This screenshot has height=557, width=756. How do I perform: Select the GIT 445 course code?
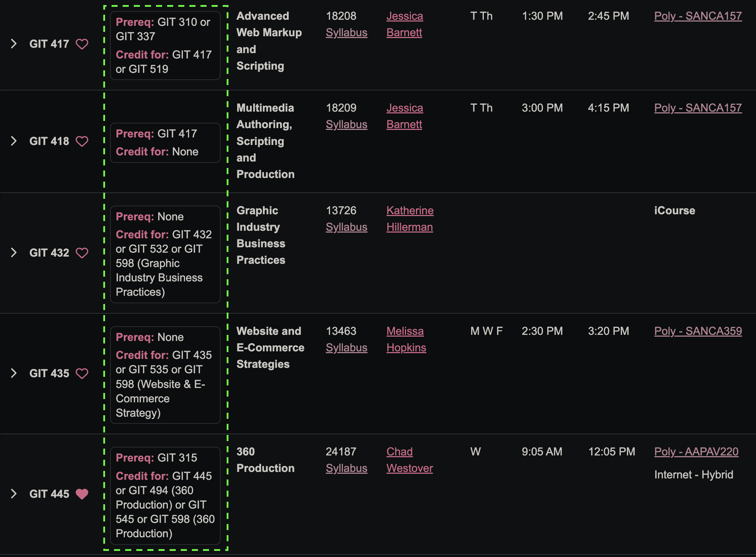[49, 494]
